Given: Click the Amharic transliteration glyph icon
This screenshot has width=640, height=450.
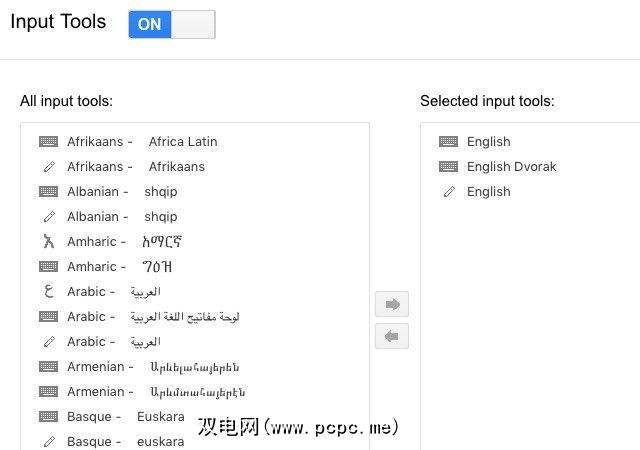Looking at the screenshot, I should point(49,241).
